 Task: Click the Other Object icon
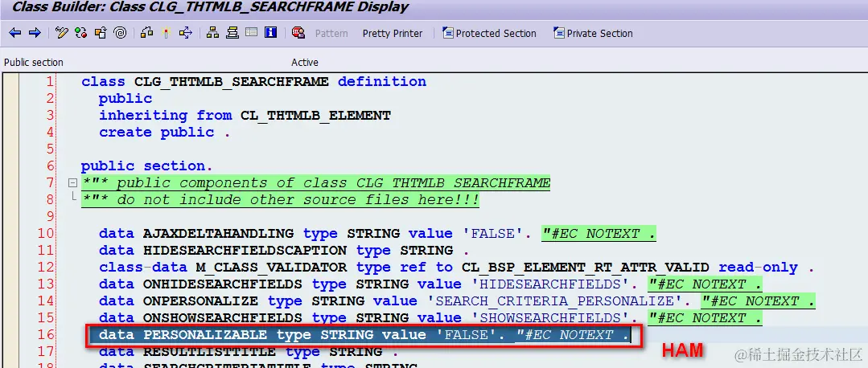[101, 33]
